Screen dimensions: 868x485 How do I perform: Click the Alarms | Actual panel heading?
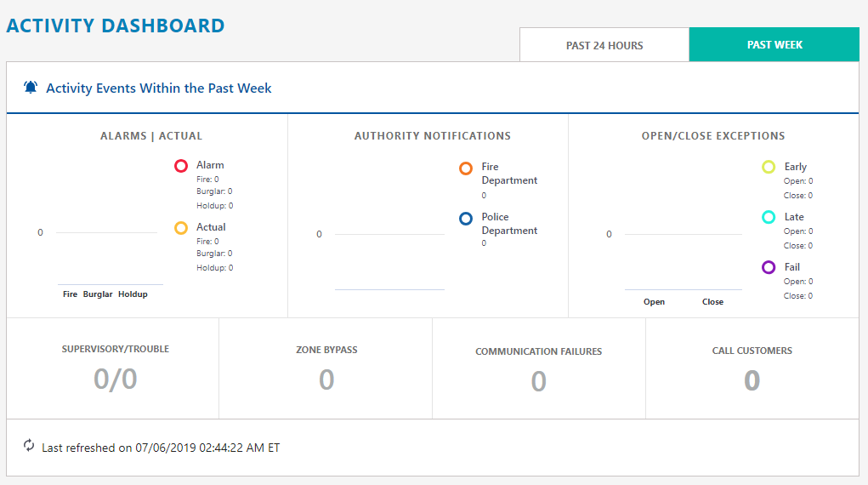(151, 136)
